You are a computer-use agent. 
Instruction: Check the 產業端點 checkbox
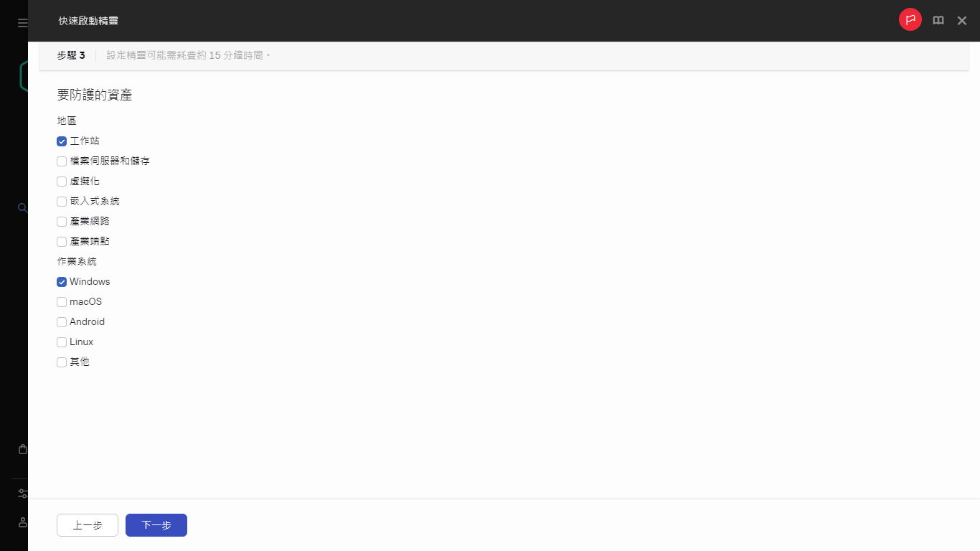(62, 242)
